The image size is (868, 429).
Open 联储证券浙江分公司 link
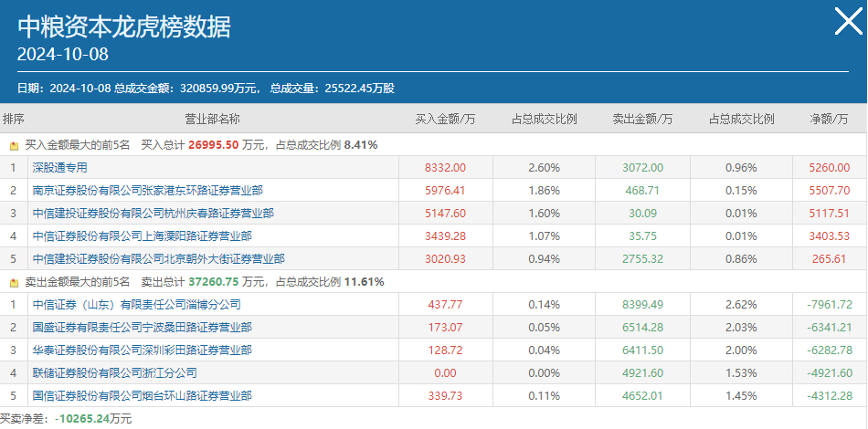click(114, 372)
